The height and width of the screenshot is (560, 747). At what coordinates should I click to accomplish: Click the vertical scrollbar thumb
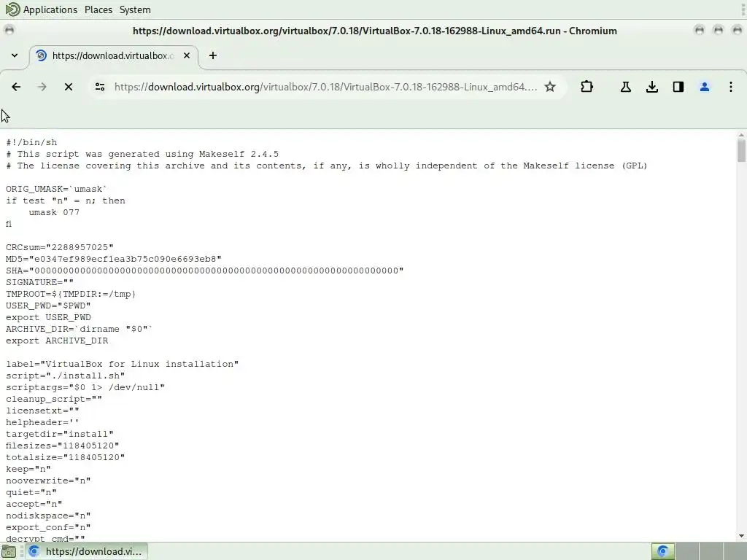741,150
